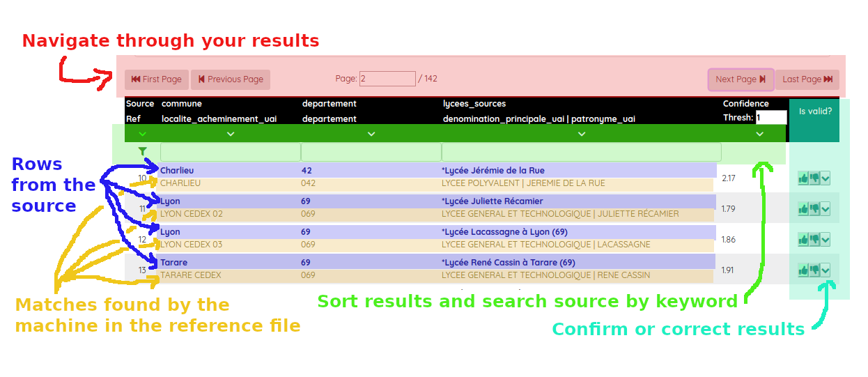
Task: Click confidence value 1.86
Action: click(x=729, y=239)
